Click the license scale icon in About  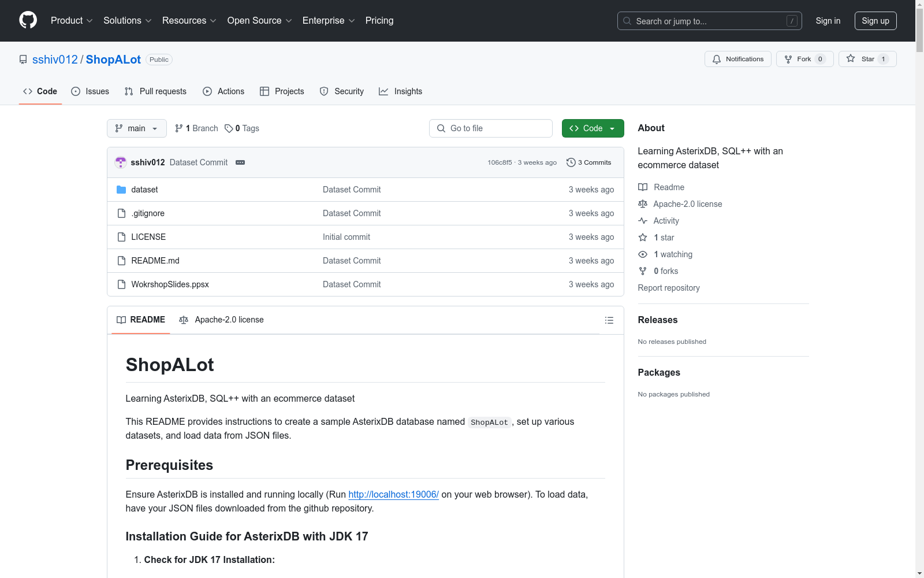pos(643,204)
